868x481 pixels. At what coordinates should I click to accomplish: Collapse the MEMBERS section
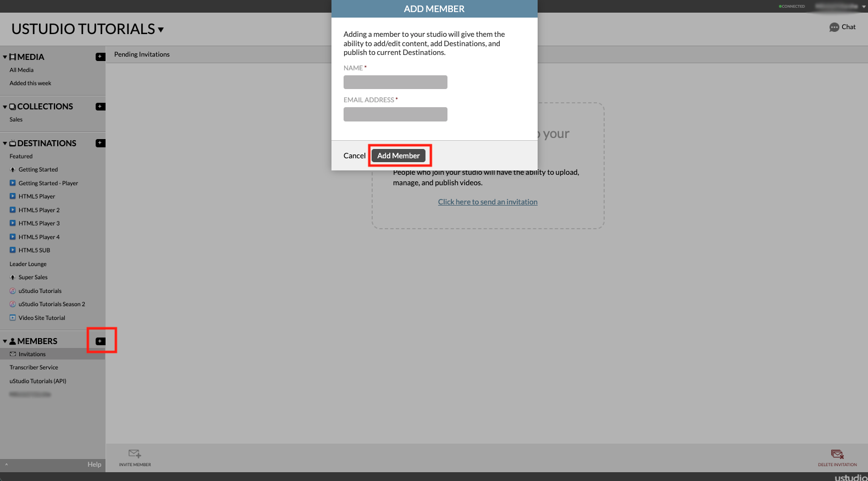coord(5,341)
